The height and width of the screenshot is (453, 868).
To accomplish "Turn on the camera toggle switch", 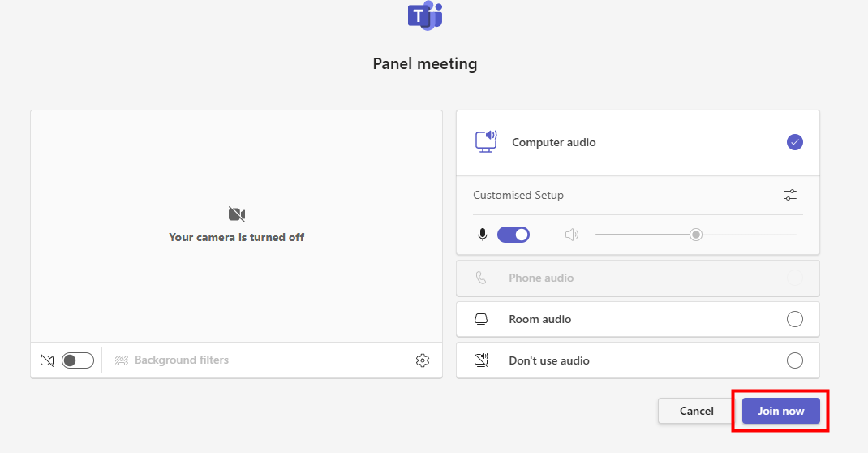I will (x=78, y=360).
